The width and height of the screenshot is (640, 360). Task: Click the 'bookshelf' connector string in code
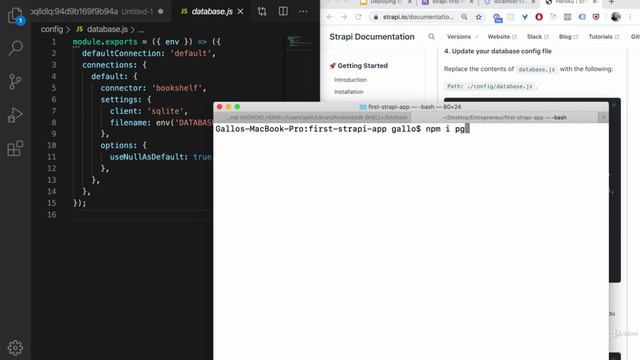tap(176, 88)
